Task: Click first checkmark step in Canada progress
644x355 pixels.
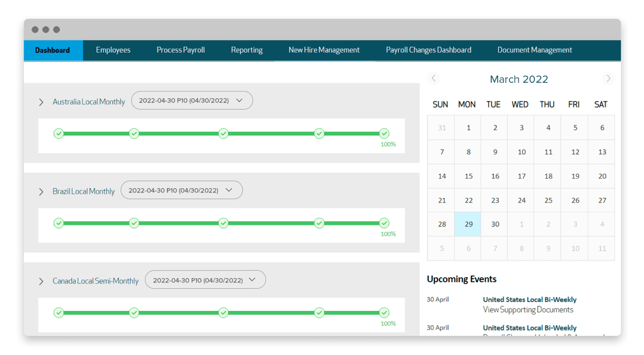Action: (59, 313)
